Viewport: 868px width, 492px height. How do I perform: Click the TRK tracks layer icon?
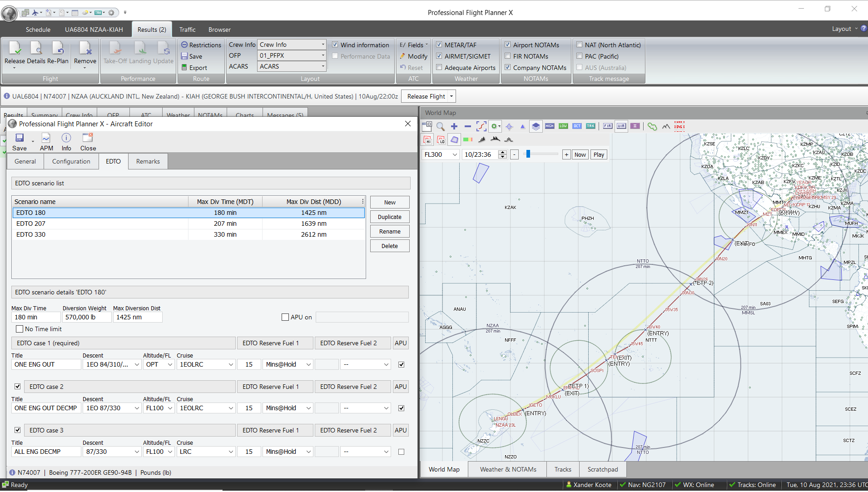pos(590,126)
